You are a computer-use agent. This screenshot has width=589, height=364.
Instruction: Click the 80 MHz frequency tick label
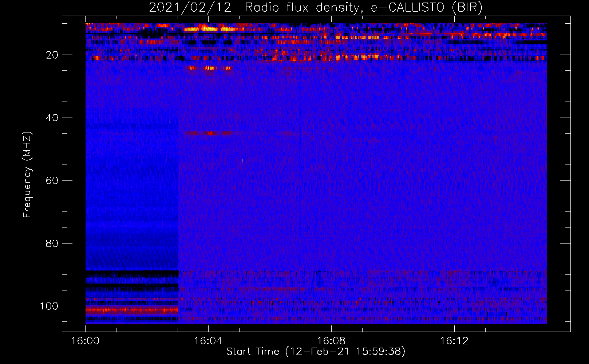click(x=52, y=243)
